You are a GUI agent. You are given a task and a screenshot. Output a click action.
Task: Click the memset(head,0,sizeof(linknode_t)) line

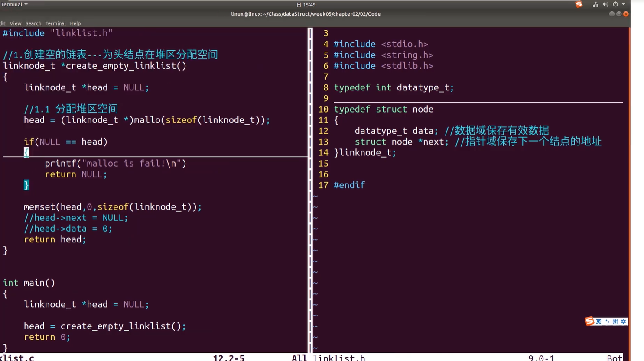pyautogui.click(x=113, y=207)
